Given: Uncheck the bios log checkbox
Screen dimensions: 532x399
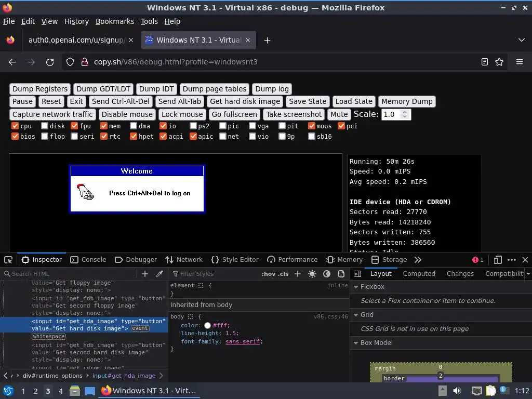Looking at the screenshot, I should (15, 136).
